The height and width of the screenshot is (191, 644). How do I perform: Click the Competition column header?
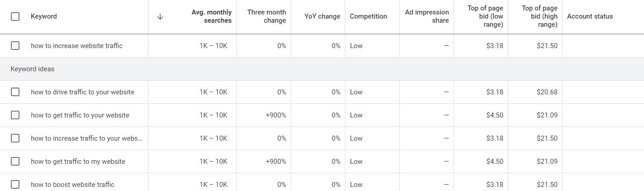(368, 16)
